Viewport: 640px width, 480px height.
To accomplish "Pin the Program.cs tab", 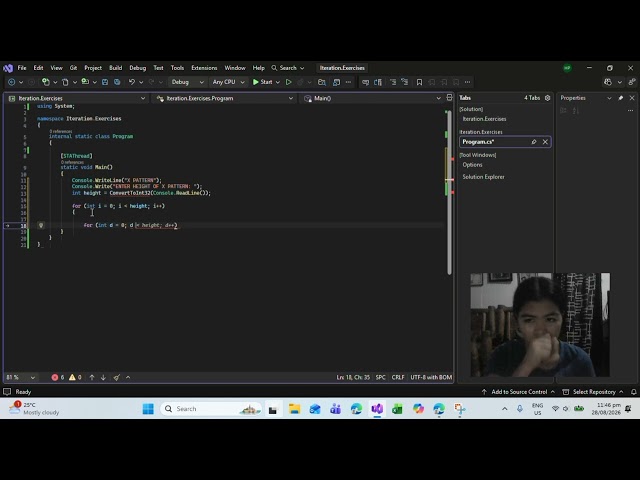I will click(533, 142).
